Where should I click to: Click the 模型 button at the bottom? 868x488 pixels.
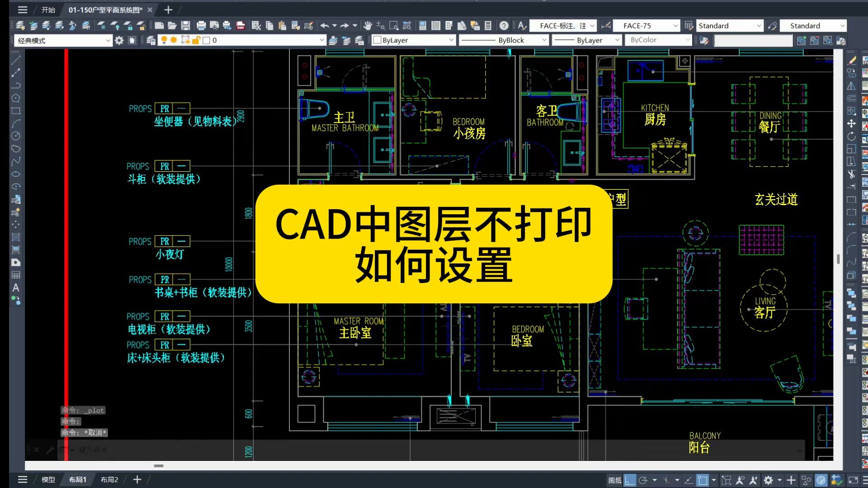pos(48,479)
